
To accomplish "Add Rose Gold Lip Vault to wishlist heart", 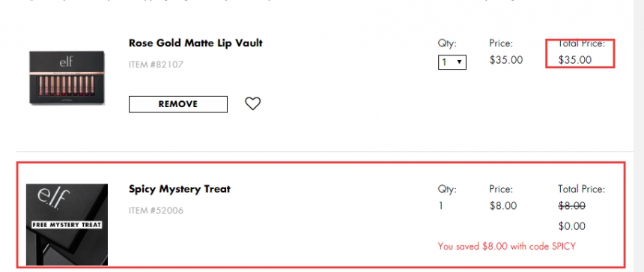I will click(252, 103).
